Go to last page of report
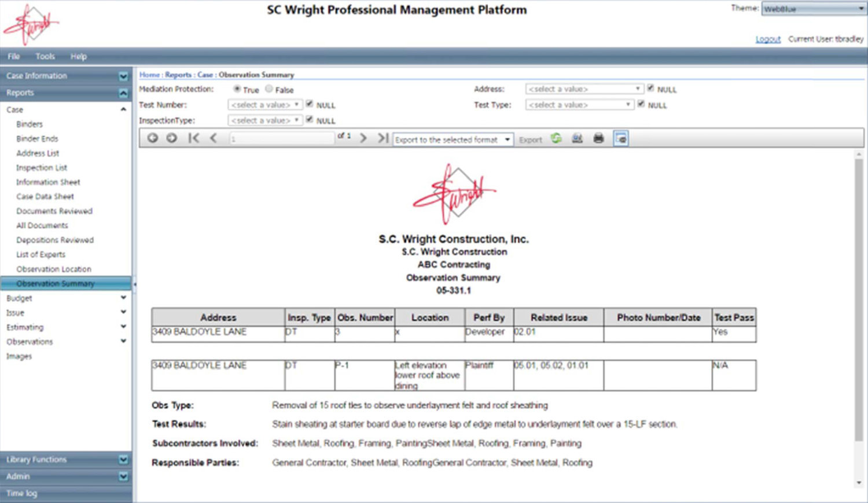 [x=382, y=138]
